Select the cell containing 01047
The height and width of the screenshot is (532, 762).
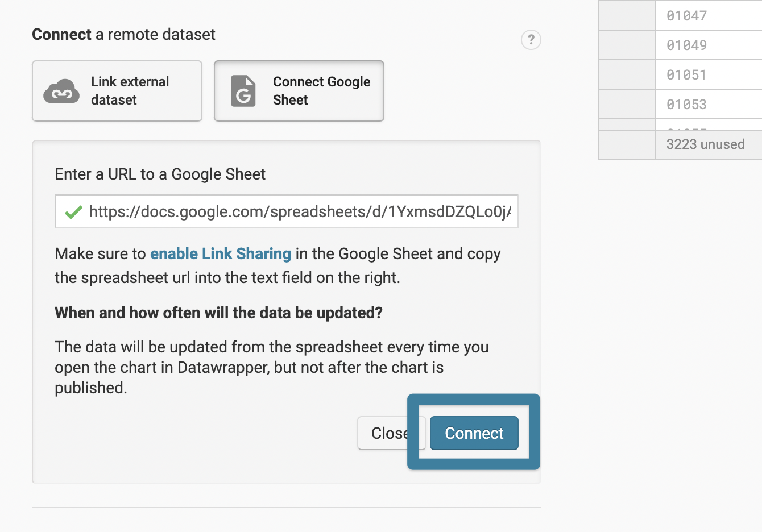coord(708,15)
